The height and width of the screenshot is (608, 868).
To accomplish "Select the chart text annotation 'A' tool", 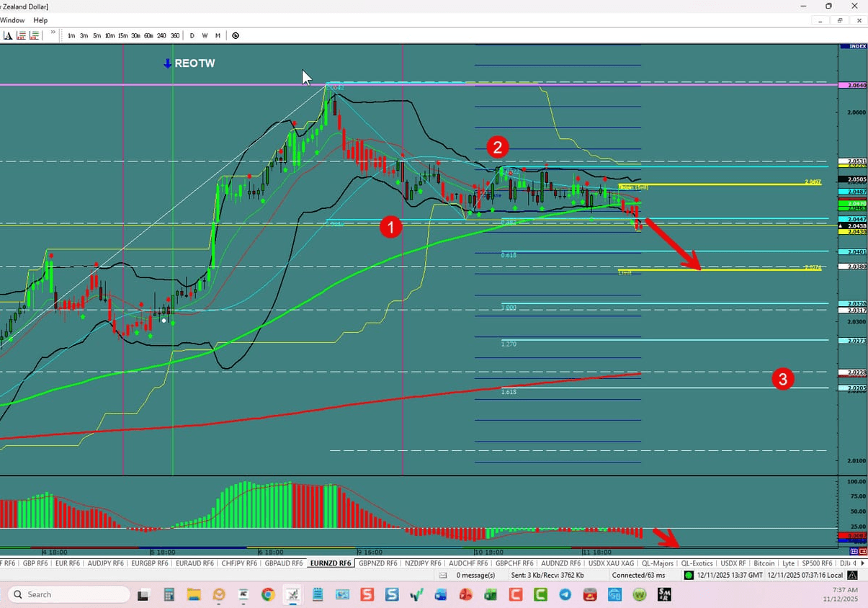I will click(9, 35).
